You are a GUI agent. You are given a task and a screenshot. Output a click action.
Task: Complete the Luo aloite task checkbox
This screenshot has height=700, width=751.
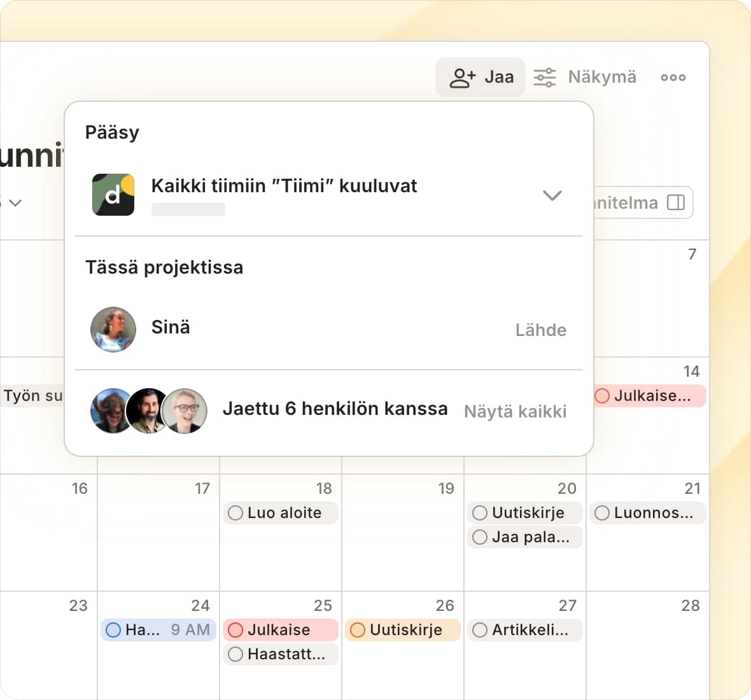click(235, 513)
